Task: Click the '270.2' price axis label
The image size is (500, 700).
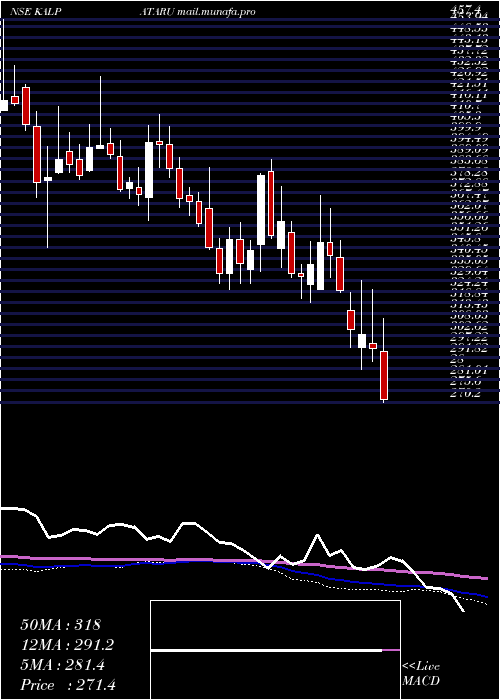Action: point(464,394)
